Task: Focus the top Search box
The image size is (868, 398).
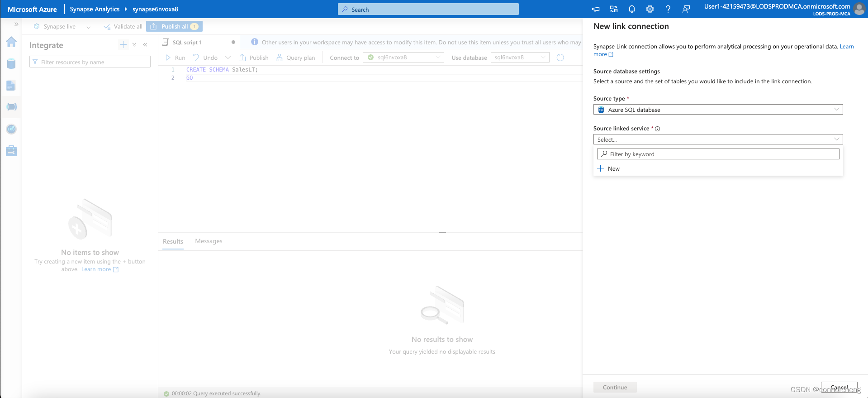Action: (428, 9)
